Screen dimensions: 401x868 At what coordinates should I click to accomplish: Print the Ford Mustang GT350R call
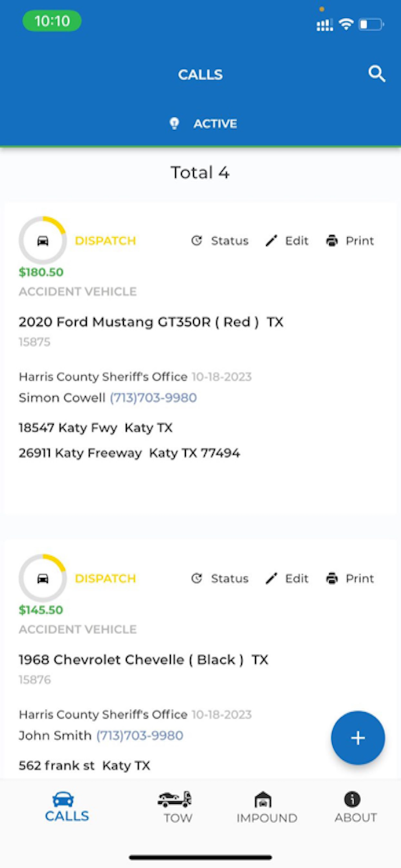350,241
